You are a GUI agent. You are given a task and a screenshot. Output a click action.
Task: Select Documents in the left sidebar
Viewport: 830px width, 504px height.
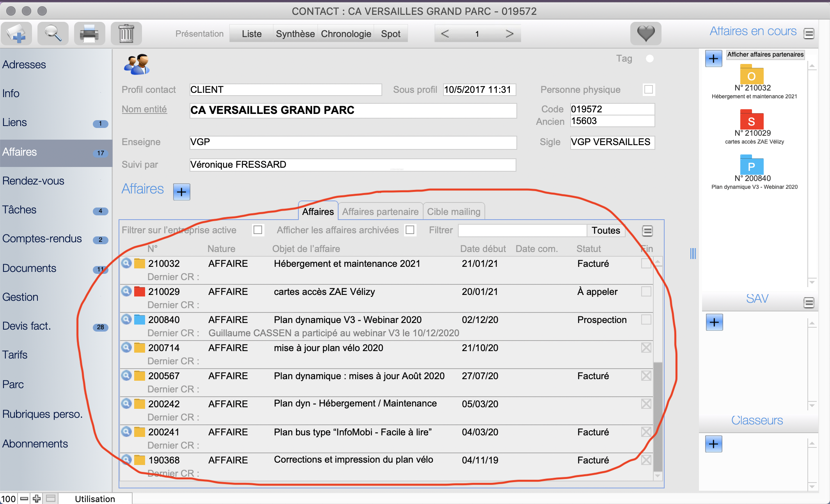29,268
